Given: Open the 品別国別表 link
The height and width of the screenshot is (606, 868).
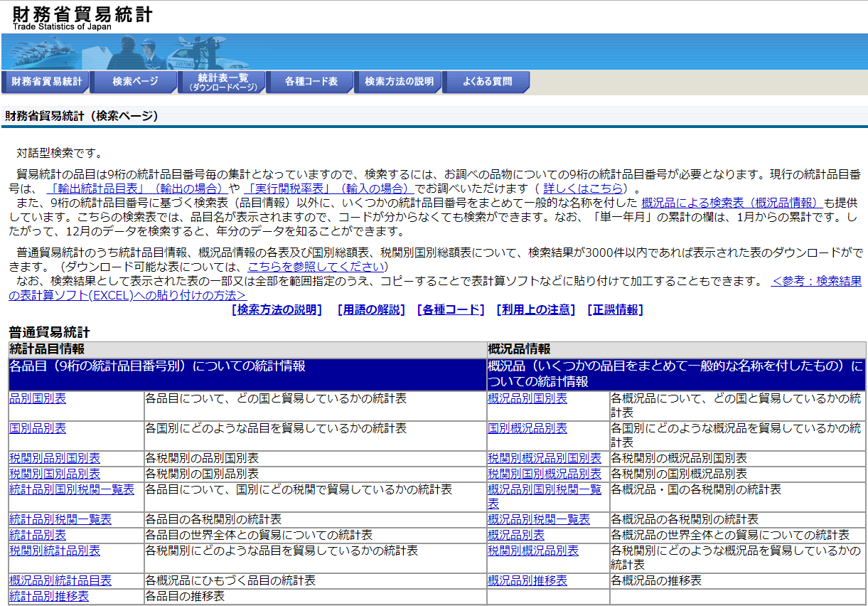Looking at the screenshot, I should click(x=38, y=398).
